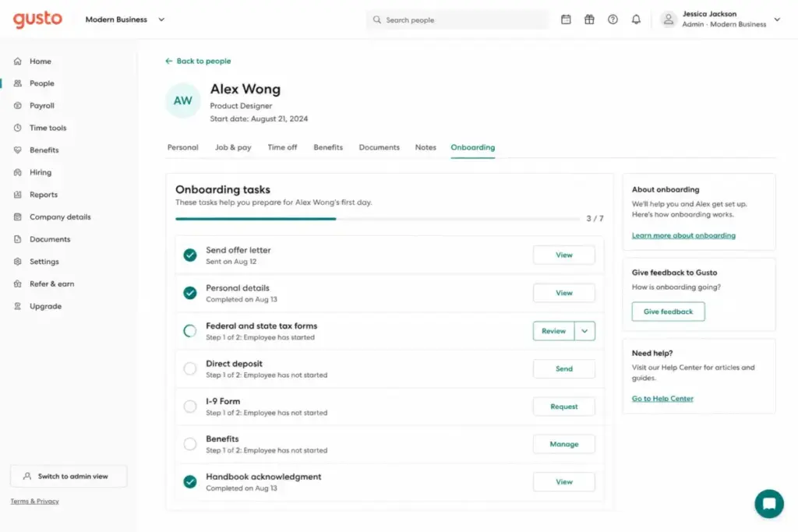The image size is (798, 532).
Task: Open Go to Help Center link
Action: (662, 399)
